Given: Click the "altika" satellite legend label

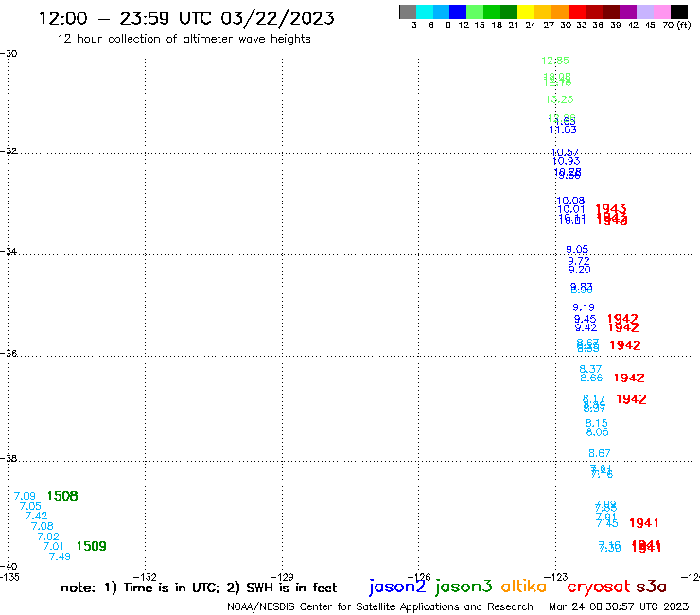Looking at the screenshot, I should 524,587.
